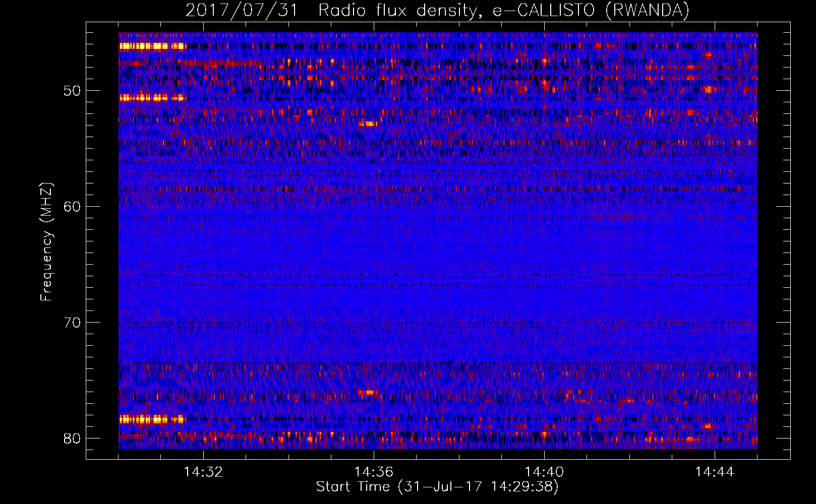Click the plot title '2017/07/31 Radio flux density'
Screen dimensions: 816x504
(x=437, y=11)
